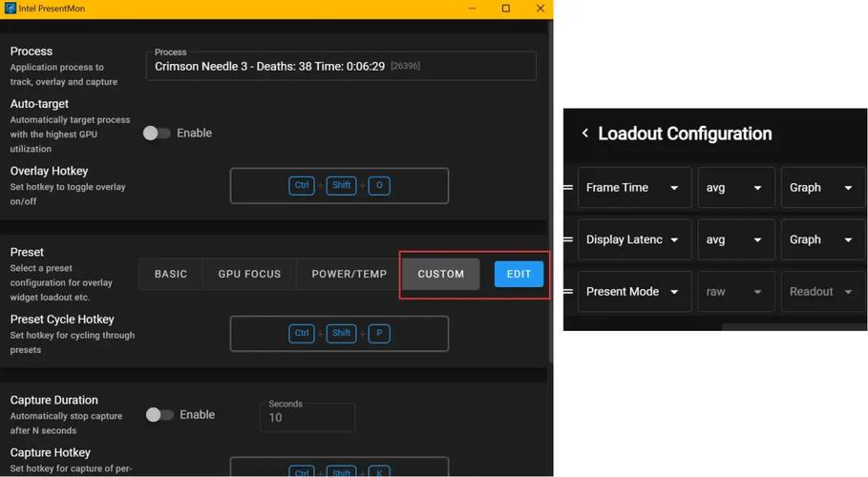Click the Overlay Hotkey key combination box
The width and height of the screenshot is (868, 477).
click(x=339, y=186)
